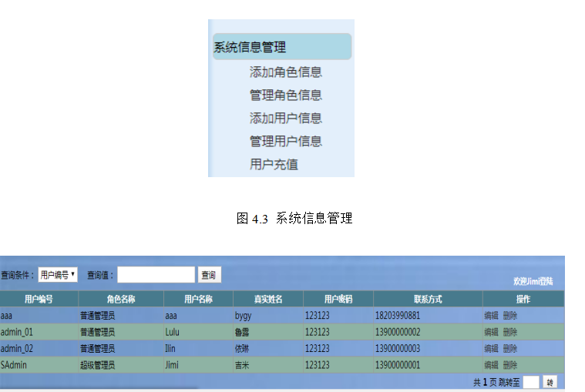Click phone number 13900000002
The width and height of the screenshot is (585, 392).
click(x=398, y=332)
